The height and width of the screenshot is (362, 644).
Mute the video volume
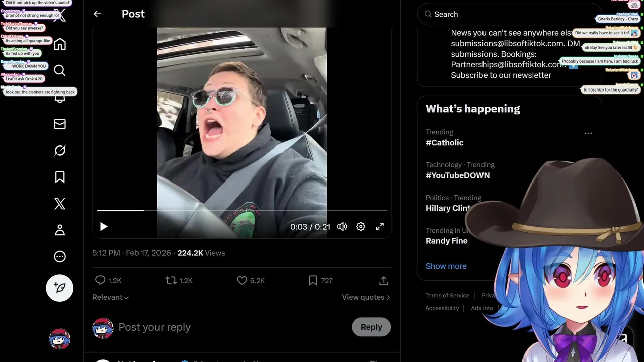pyautogui.click(x=342, y=227)
